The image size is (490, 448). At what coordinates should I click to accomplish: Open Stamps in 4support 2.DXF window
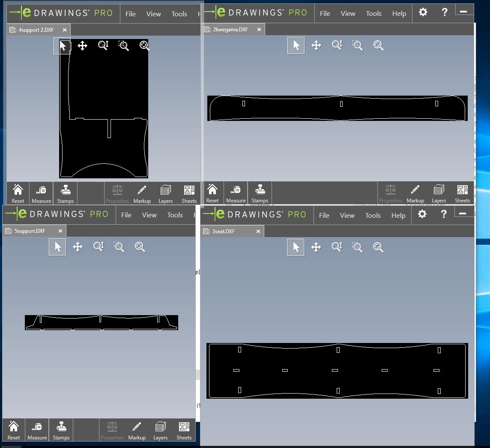pos(65,194)
